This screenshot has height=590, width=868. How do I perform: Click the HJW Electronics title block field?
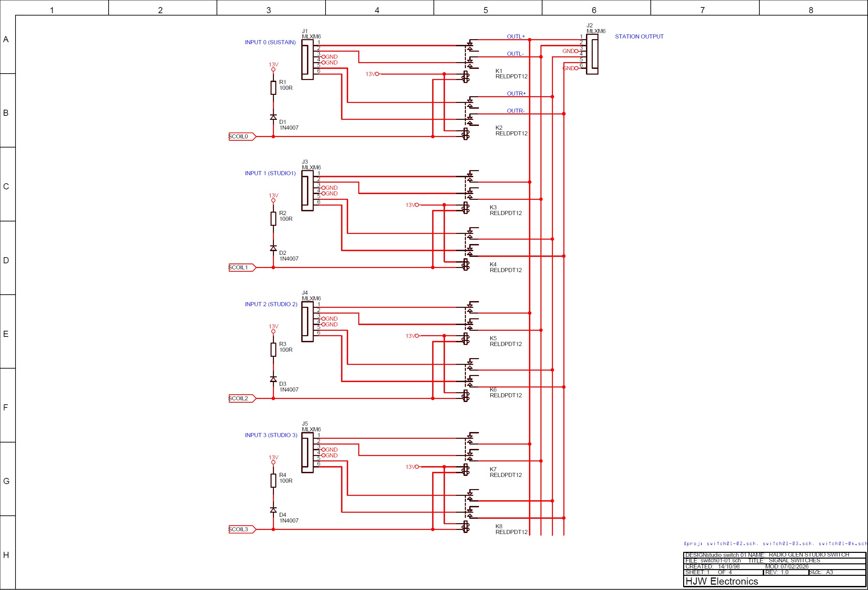tap(722, 582)
